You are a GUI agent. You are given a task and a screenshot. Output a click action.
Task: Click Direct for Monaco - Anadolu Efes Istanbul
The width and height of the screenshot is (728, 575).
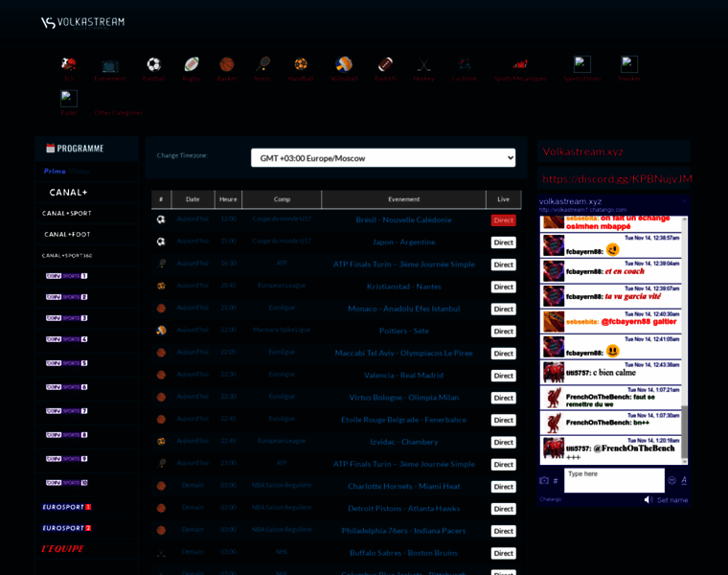pos(503,309)
